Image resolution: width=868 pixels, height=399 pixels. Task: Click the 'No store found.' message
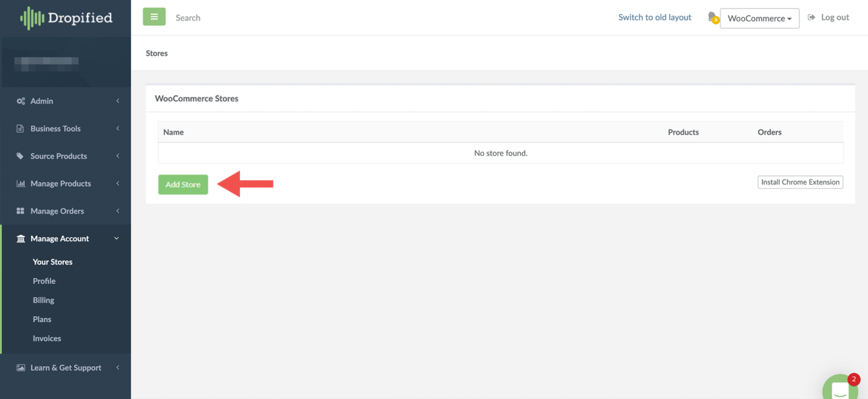[501, 153]
